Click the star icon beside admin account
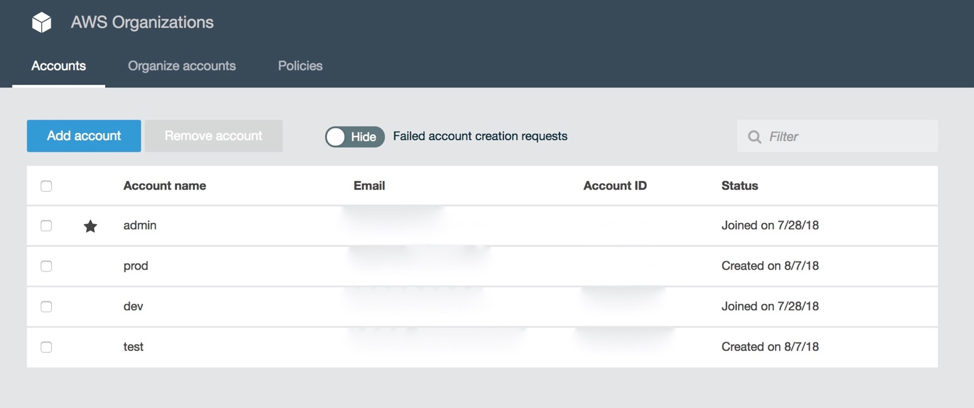 point(90,226)
